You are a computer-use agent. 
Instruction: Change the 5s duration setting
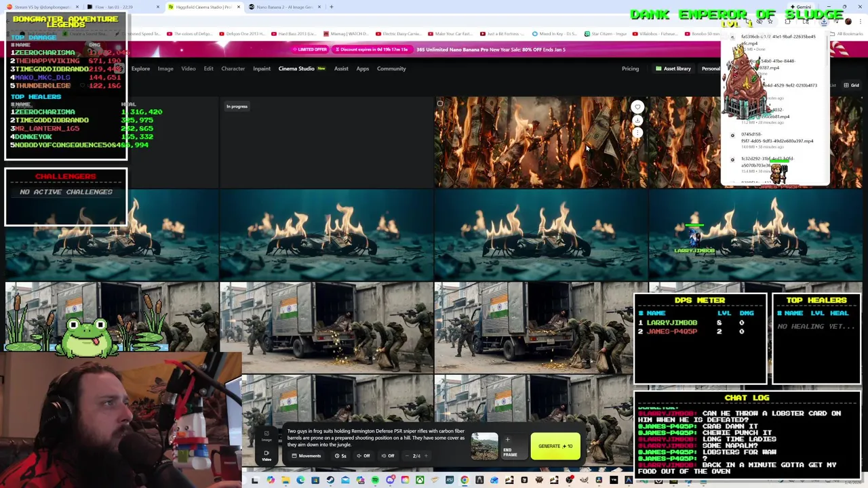pos(340,455)
